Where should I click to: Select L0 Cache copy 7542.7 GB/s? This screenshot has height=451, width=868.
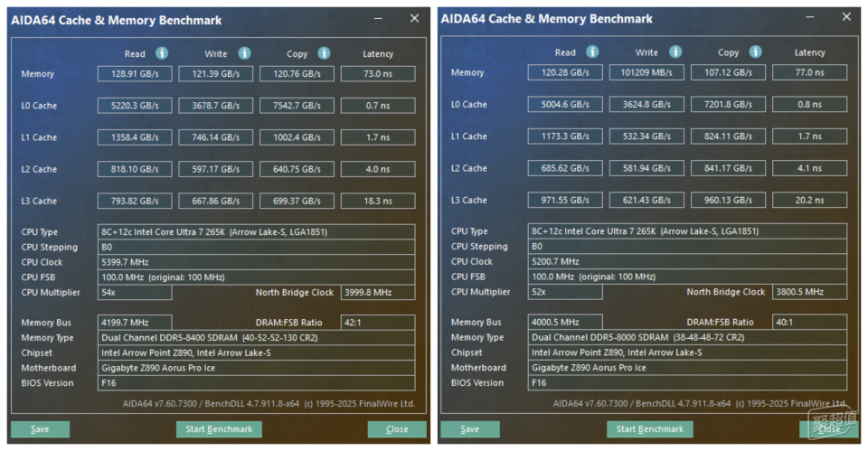(297, 106)
